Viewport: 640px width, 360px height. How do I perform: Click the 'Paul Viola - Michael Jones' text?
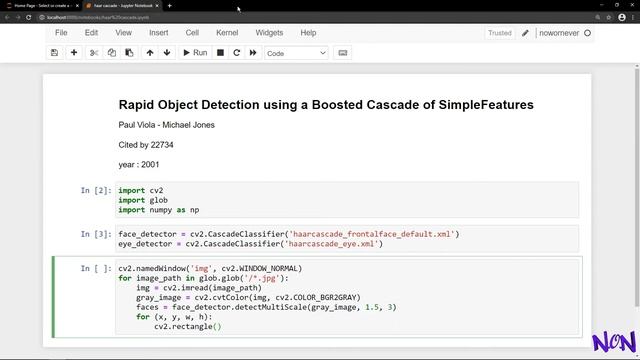167,125
